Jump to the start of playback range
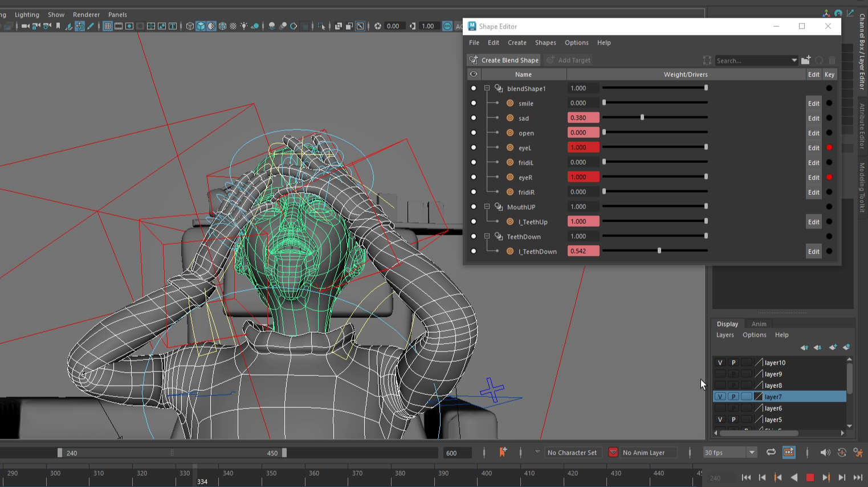The image size is (868, 487). [746, 478]
